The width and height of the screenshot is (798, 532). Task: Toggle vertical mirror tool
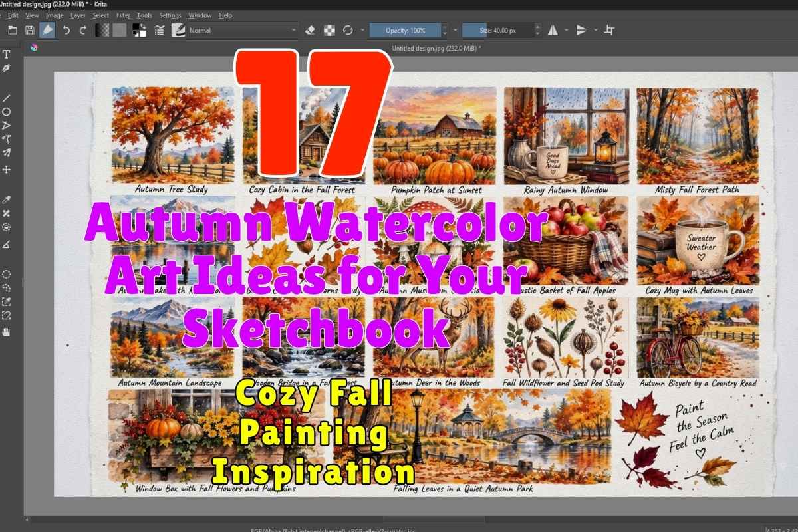point(581,30)
